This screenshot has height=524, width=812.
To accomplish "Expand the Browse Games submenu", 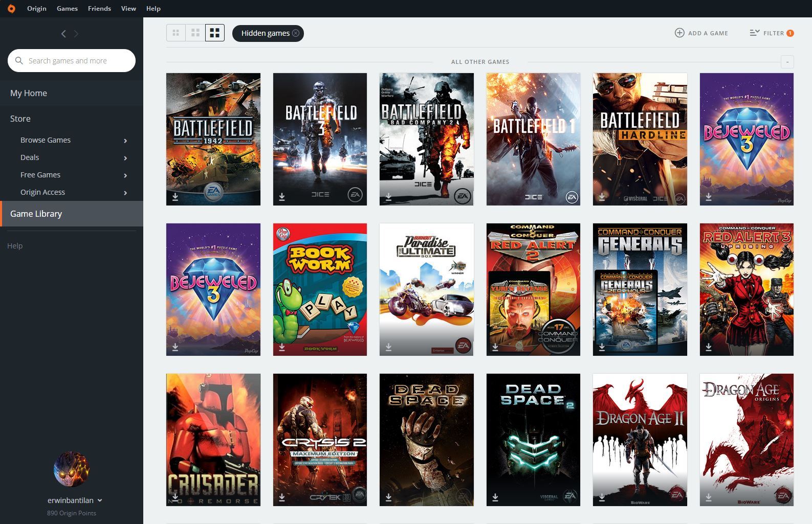I will [125, 141].
